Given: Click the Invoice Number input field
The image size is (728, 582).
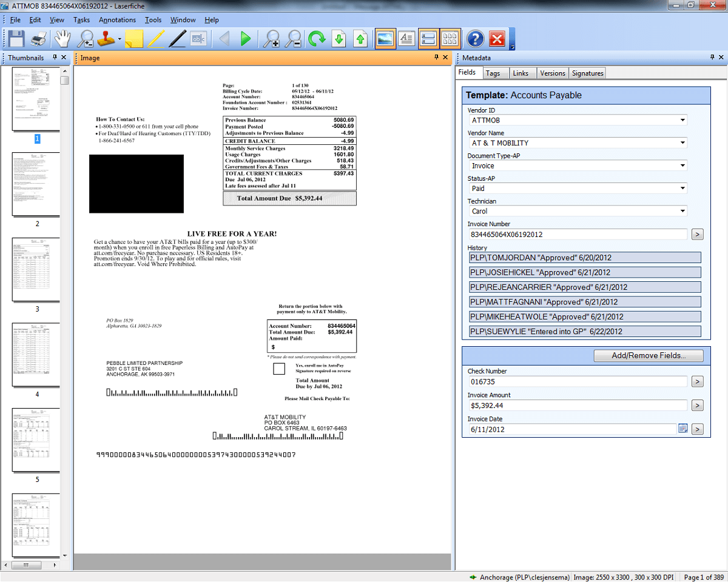Looking at the screenshot, I should (578, 234).
